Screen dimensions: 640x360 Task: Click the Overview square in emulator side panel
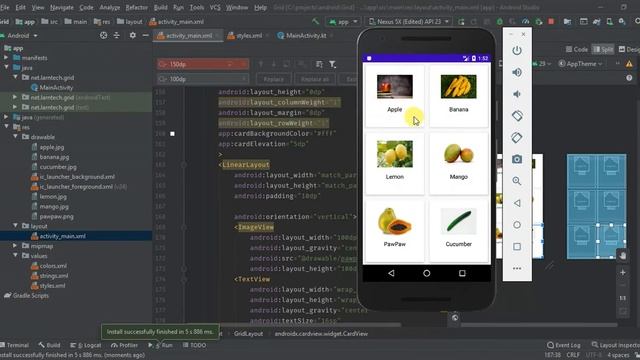[517, 247]
